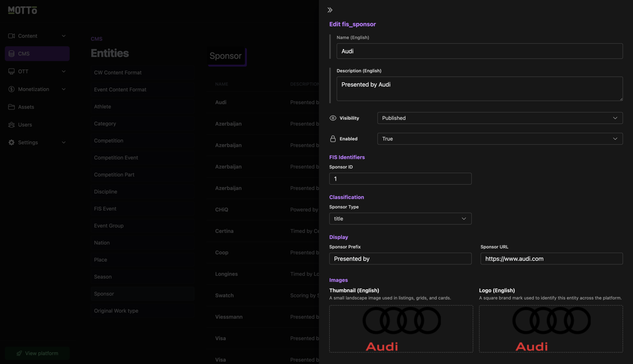Viewport: 633px width, 364px height.
Task: Click the NAME column header
Action: pyautogui.click(x=222, y=84)
